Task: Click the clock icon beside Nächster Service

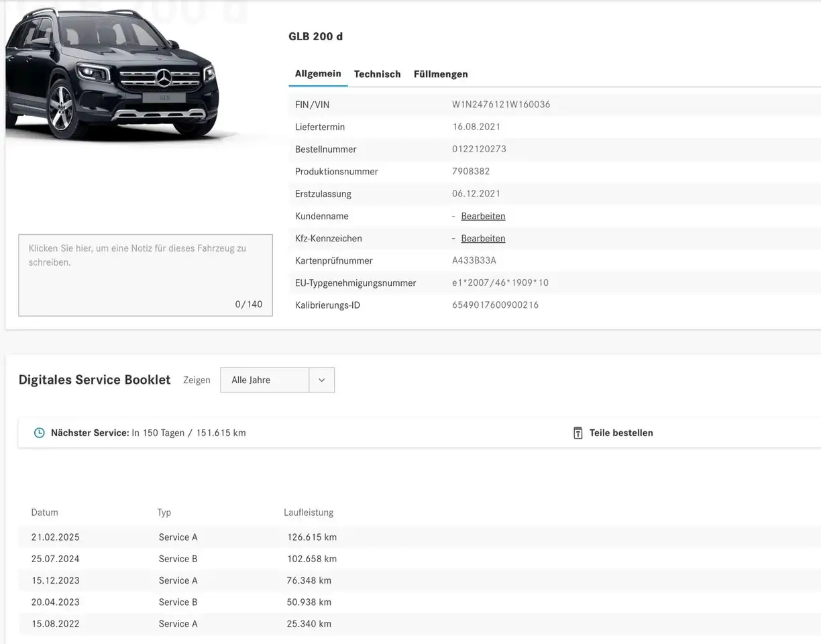Action: pos(40,433)
